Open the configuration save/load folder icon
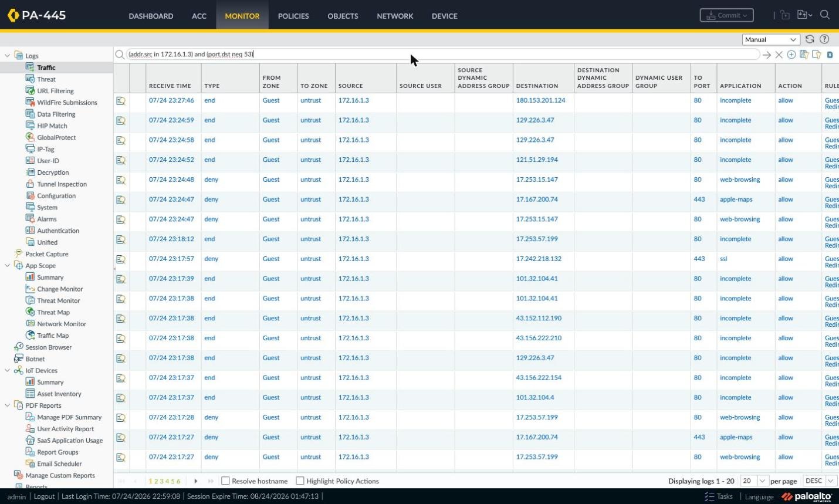Screen dimensions: 839x504 [x=804, y=15]
